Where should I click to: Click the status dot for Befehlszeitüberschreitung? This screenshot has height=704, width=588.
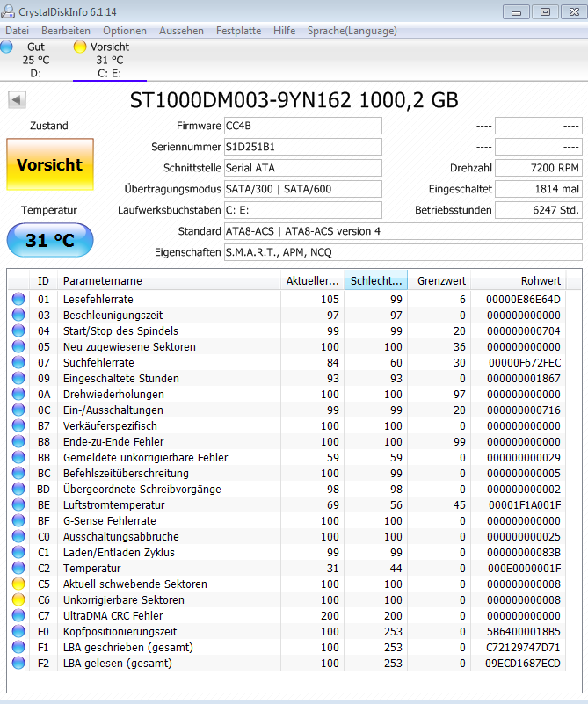pos(18,473)
